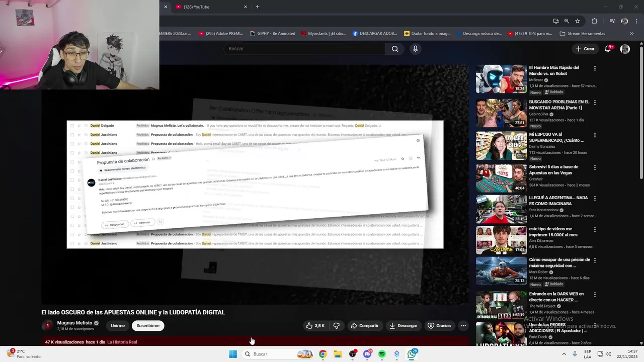The image size is (644, 362).
Task: Click the Crear button
Action: [585, 49]
